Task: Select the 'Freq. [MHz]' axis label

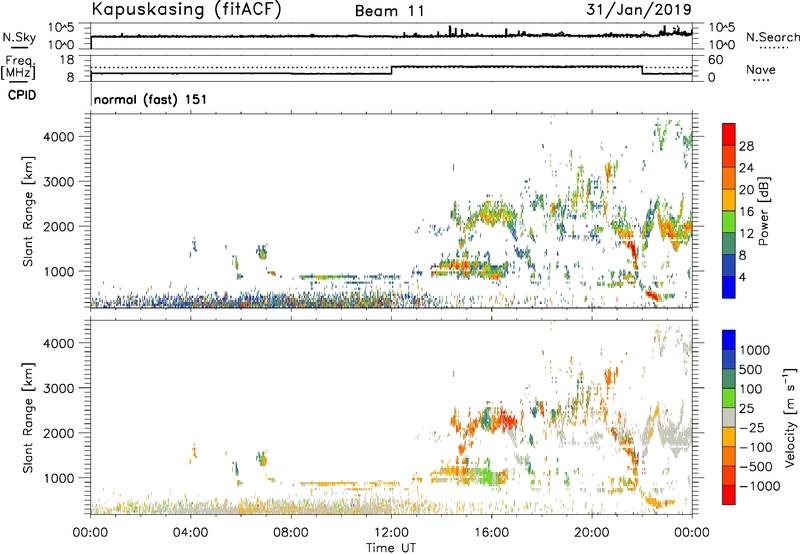Action: click(x=18, y=67)
